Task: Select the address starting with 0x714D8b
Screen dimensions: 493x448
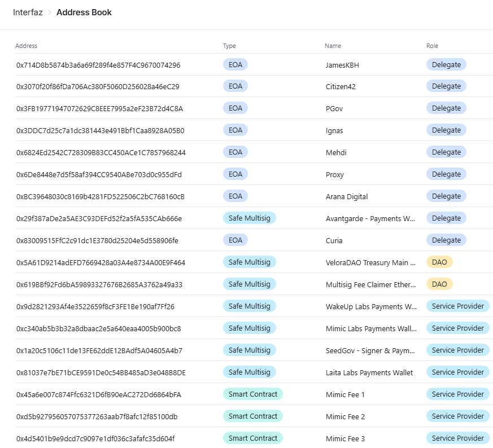Action: [98, 65]
